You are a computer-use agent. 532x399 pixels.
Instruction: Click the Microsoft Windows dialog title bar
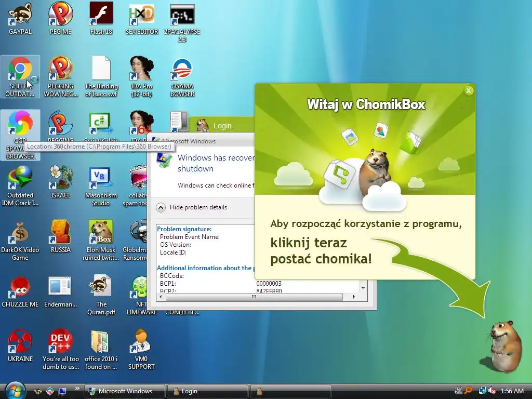click(x=201, y=141)
